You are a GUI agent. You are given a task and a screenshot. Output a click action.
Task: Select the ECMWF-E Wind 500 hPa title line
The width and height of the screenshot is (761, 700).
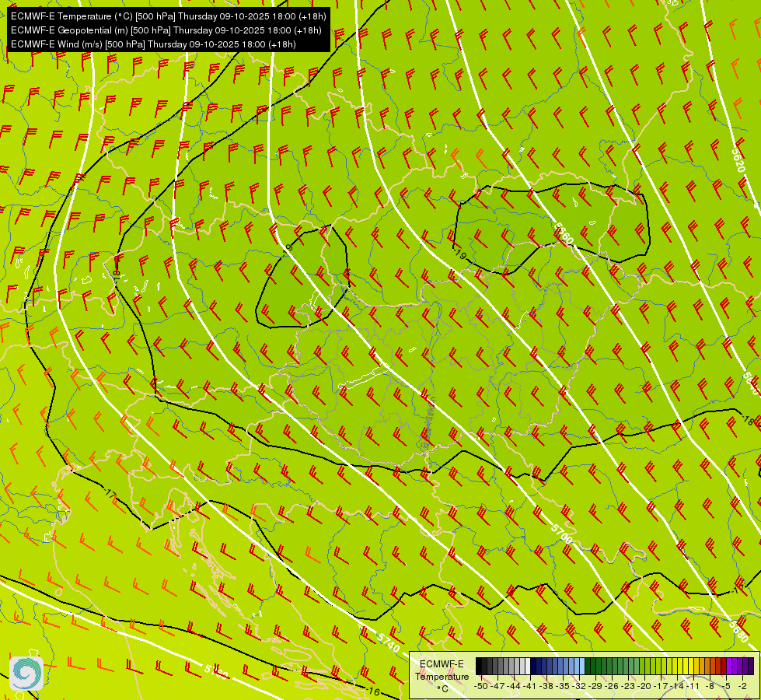coord(153,44)
